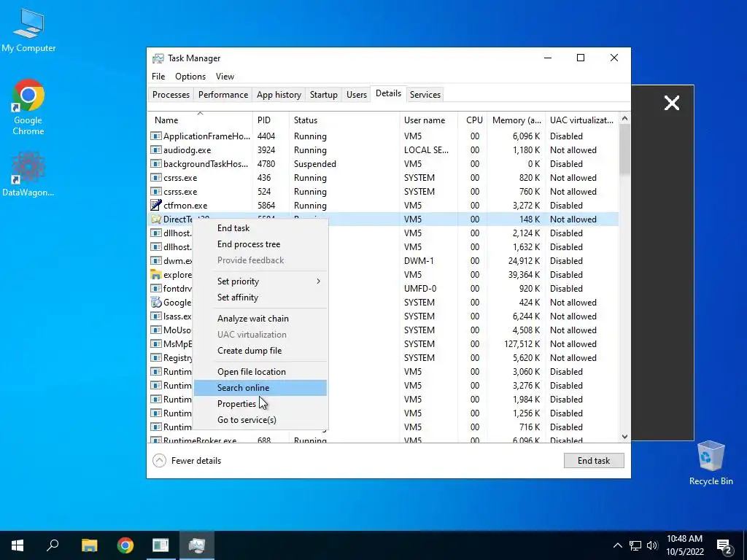Click the 39,364 K memory value
Screen dimensions: 747x560
(524, 275)
